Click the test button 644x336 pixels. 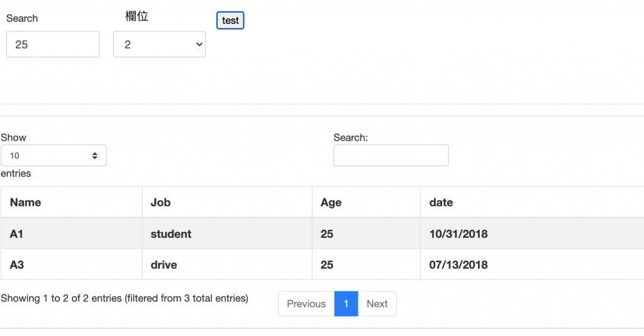pyautogui.click(x=230, y=21)
